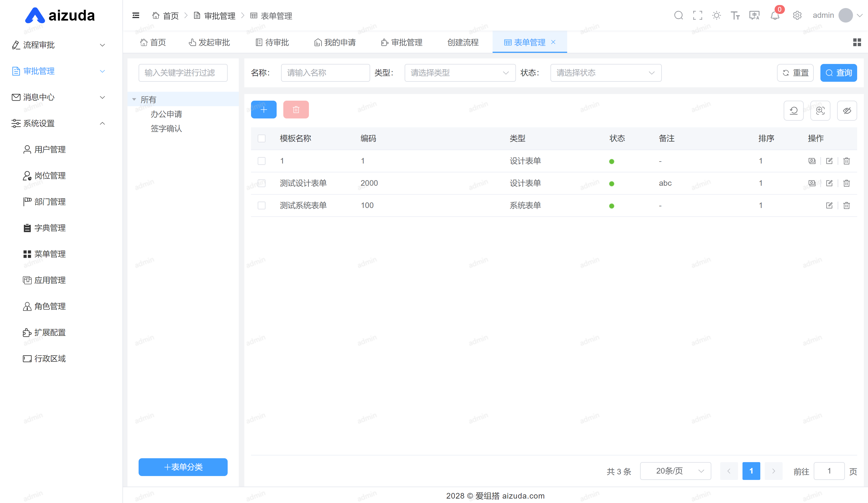Screen dimensions: 868x503
Task: Click next page arrow in pagination
Action: point(773,471)
